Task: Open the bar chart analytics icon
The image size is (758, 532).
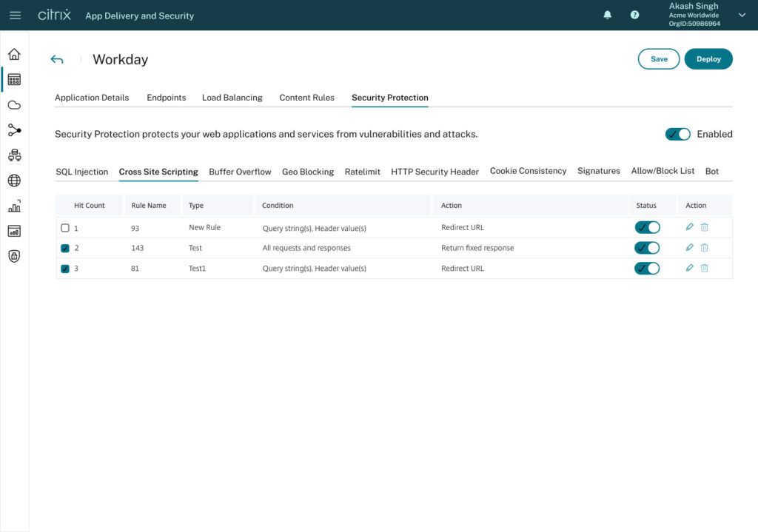Action: [x=14, y=206]
